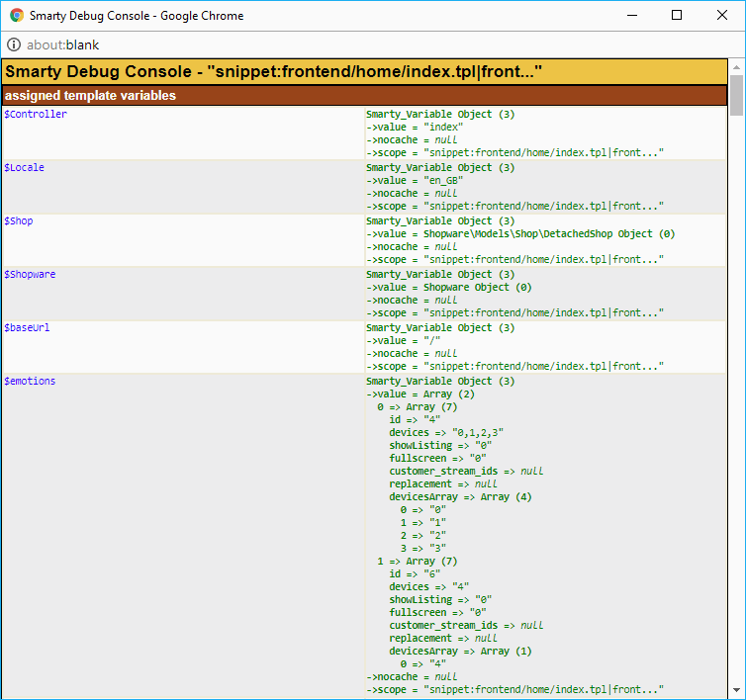Click the Chrome icon in title bar
The width and height of the screenshot is (746, 700).
tap(16, 16)
